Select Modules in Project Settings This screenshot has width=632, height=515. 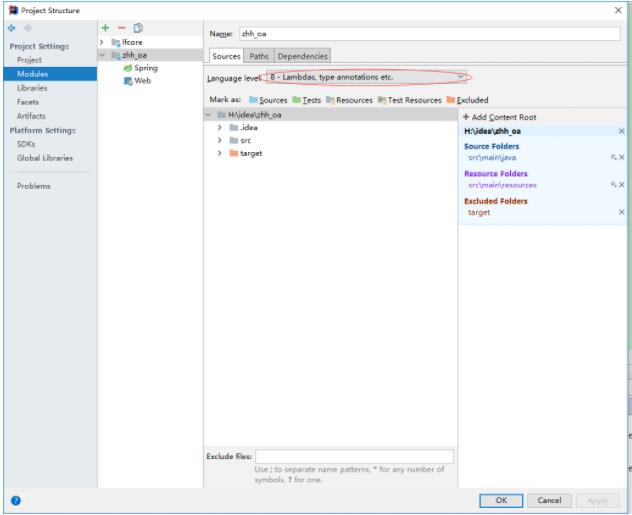(x=50, y=74)
